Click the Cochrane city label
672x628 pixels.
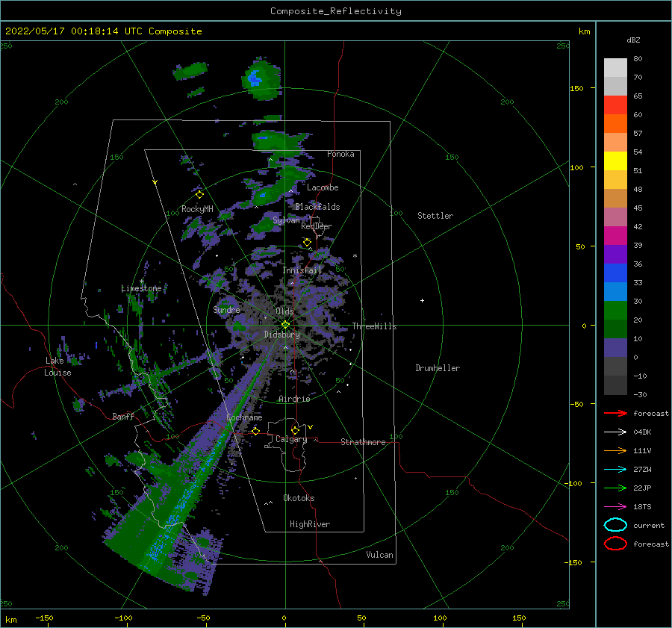tap(244, 417)
